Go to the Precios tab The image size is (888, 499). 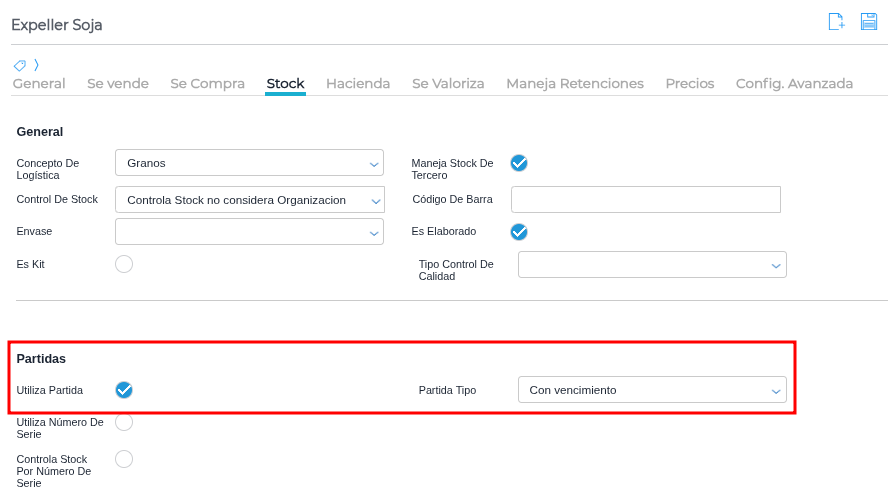coord(690,84)
